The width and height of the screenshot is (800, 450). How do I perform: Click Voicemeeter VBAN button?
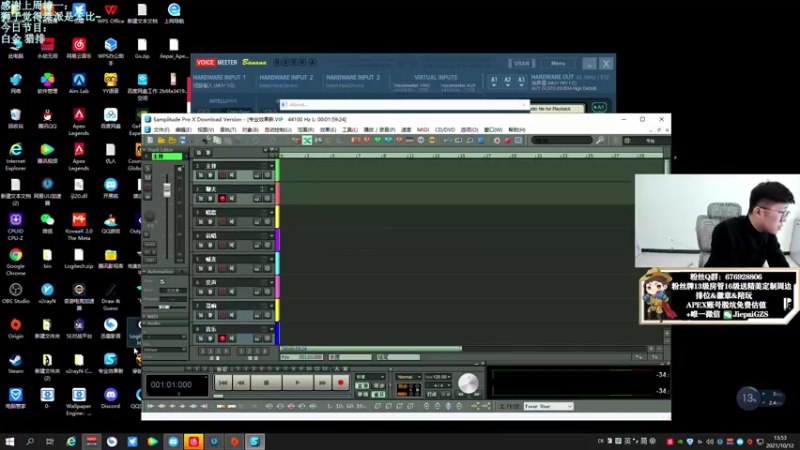521,63
